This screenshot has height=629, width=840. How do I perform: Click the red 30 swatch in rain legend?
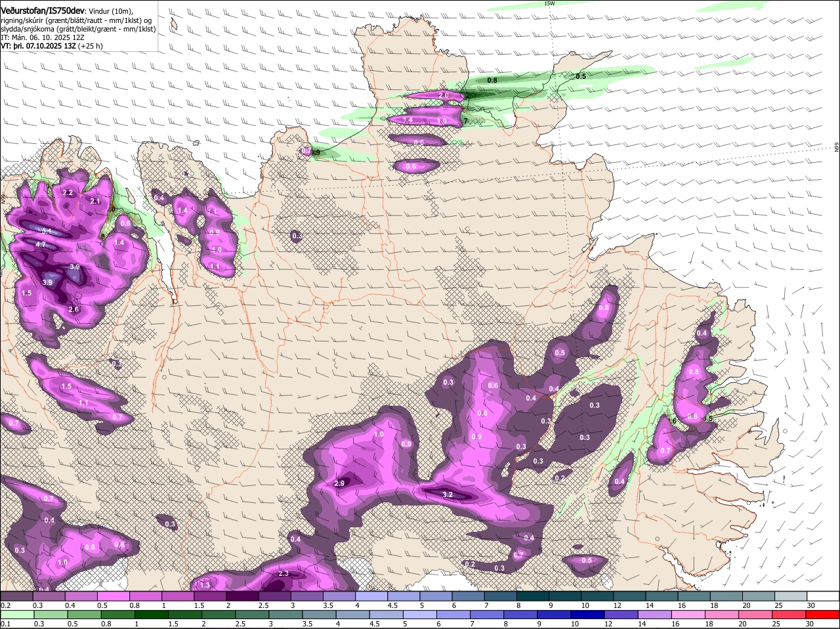pos(823,615)
